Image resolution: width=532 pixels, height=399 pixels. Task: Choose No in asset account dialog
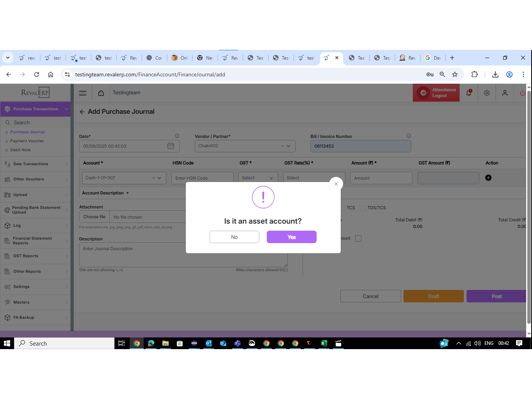coord(234,237)
